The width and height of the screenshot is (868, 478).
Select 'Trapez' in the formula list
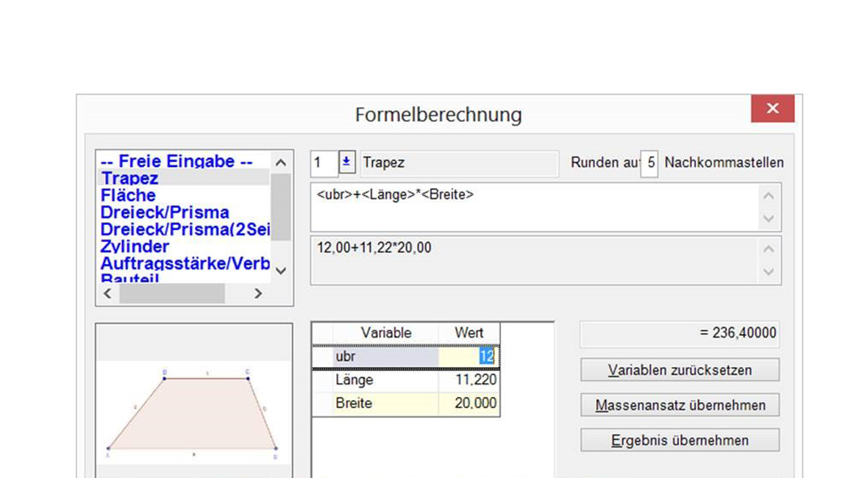(130, 179)
